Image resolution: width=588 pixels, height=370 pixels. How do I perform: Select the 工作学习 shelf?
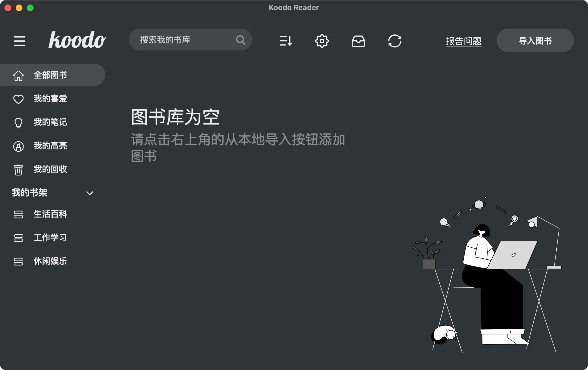tap(53, 238)
